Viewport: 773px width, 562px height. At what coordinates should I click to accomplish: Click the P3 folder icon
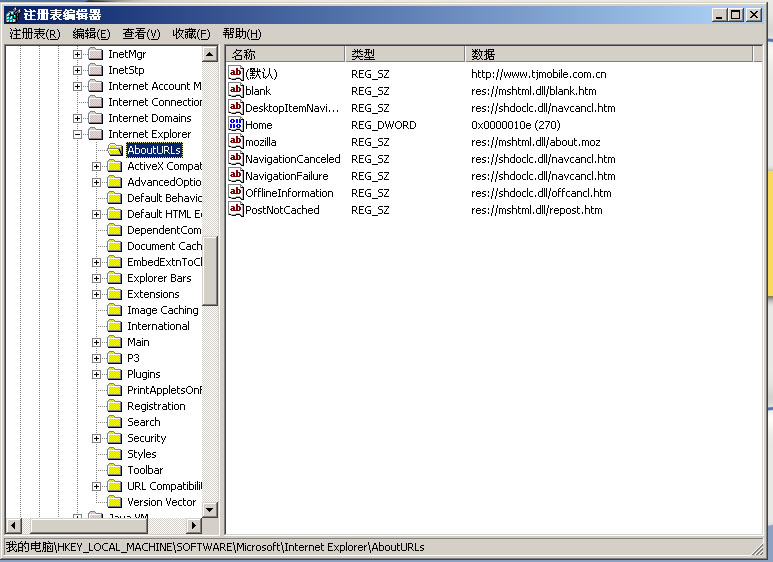click(x=114, y=358)
